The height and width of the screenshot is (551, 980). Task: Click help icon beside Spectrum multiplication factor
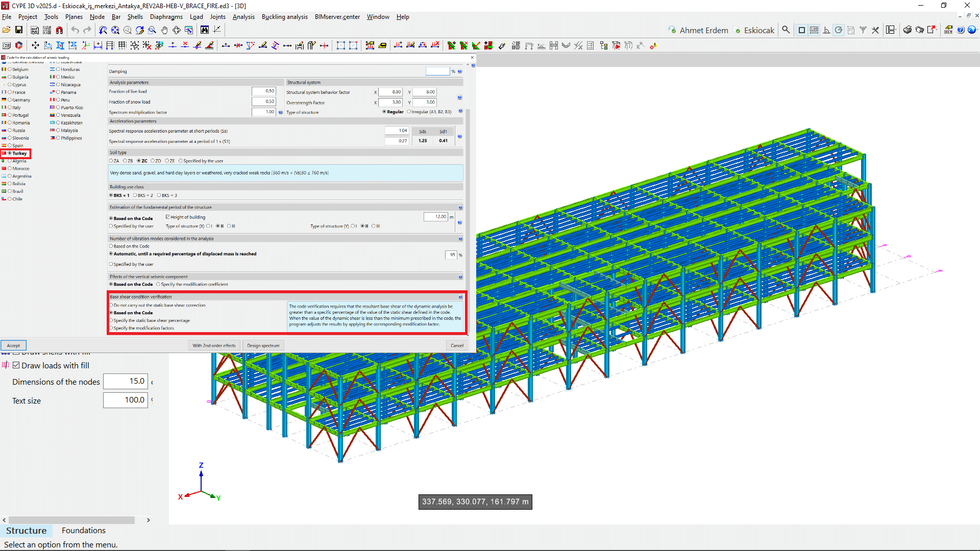pos(281,112)
